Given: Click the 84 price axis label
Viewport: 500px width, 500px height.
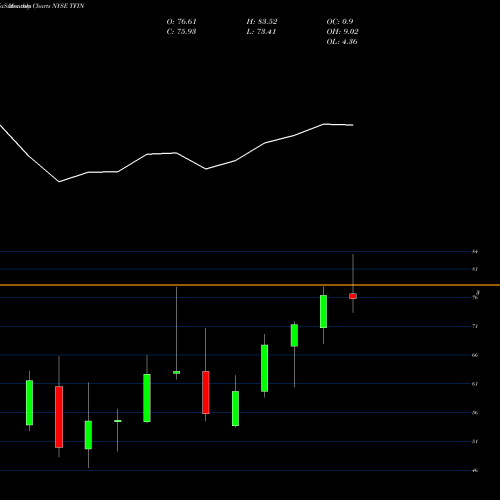Looking at the screenshot, I should (475, 251).
